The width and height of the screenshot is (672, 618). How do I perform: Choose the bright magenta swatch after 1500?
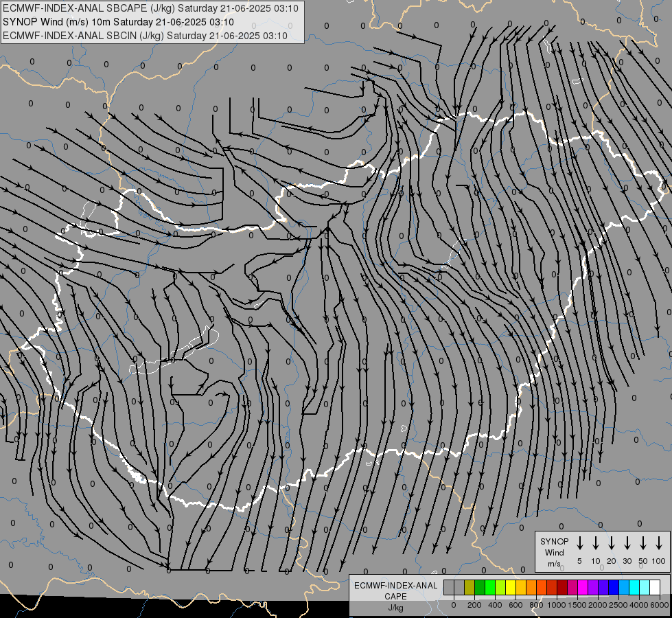pyautogui.click(x=583, y=588)
